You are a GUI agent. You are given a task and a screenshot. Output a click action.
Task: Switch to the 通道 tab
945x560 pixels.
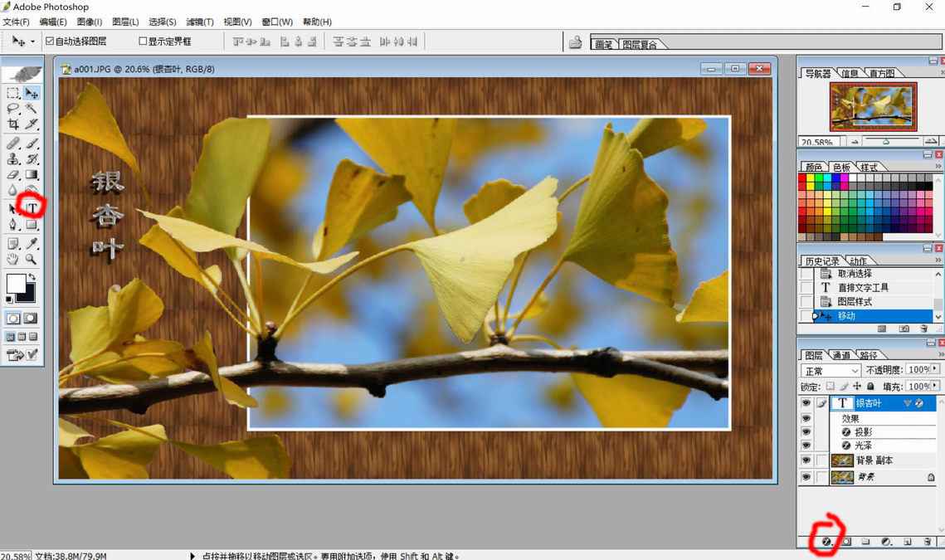click(x=841, y=355)
